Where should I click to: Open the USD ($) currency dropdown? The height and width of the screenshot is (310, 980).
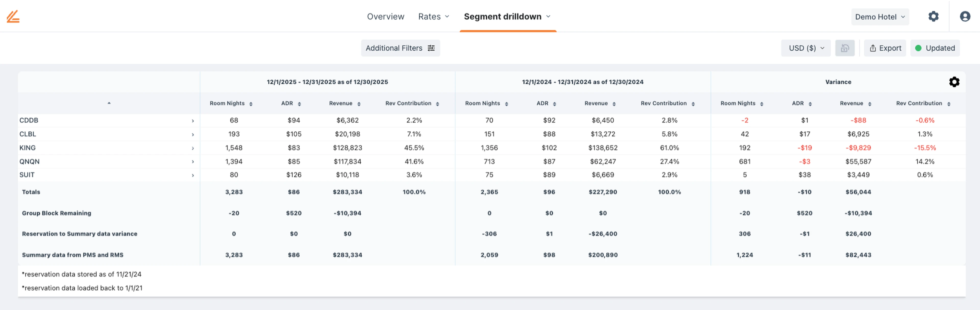click(805, 48)
